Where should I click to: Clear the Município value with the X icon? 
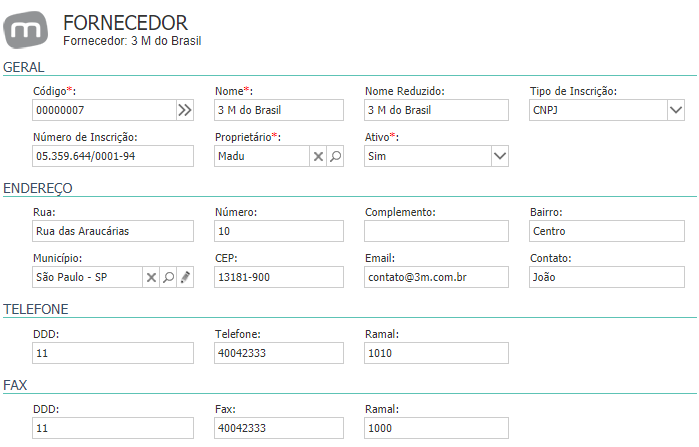[152, 277]
